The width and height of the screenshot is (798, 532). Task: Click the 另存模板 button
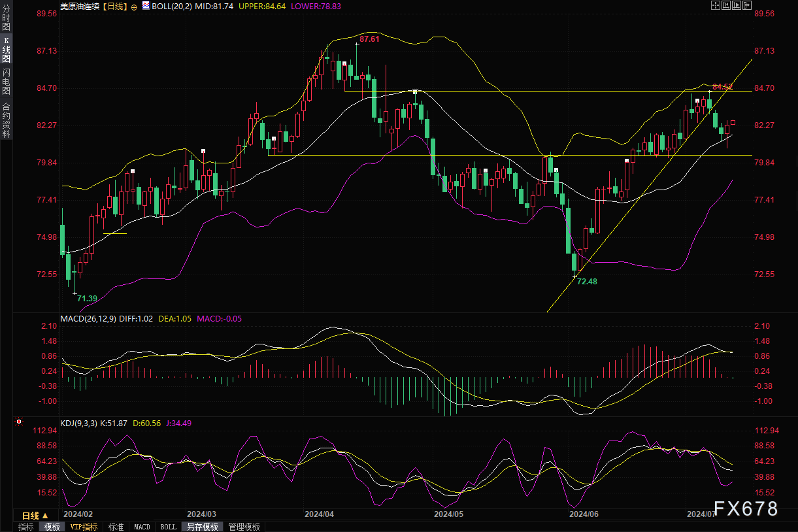tap(202, 527)
